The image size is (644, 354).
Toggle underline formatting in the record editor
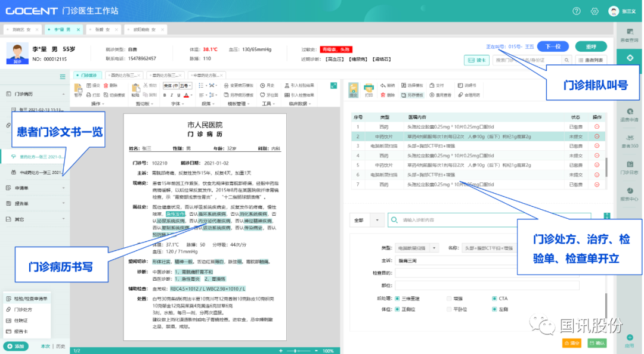click(x=178, y=95)
